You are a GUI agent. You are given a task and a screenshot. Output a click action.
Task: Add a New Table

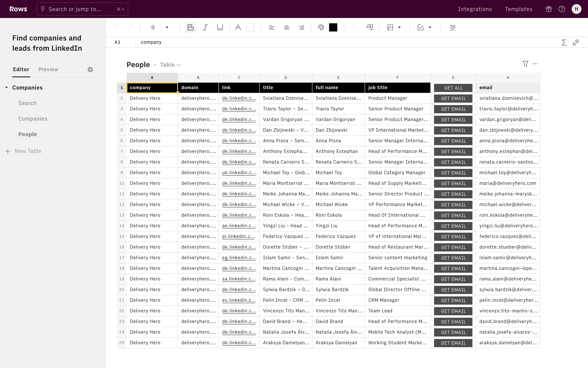23,151
